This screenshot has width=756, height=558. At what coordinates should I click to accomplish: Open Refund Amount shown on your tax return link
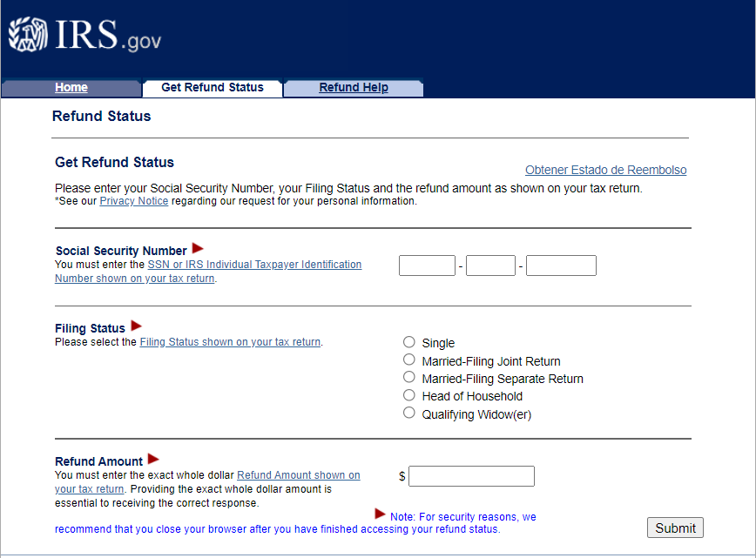tap(207, 482)
